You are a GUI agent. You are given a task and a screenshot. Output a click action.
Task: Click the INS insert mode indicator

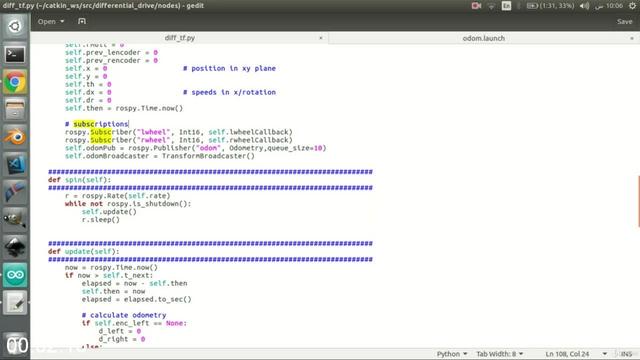[626, 354]
